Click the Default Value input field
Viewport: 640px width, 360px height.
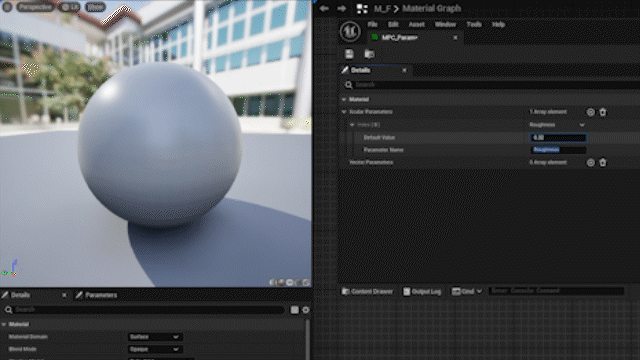(x=558, y=138)
